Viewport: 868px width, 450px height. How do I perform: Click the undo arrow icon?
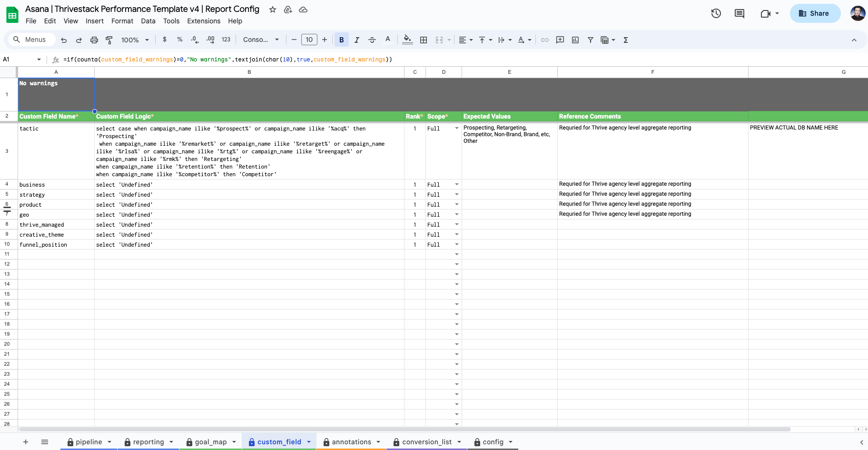(x=64, y=40)
